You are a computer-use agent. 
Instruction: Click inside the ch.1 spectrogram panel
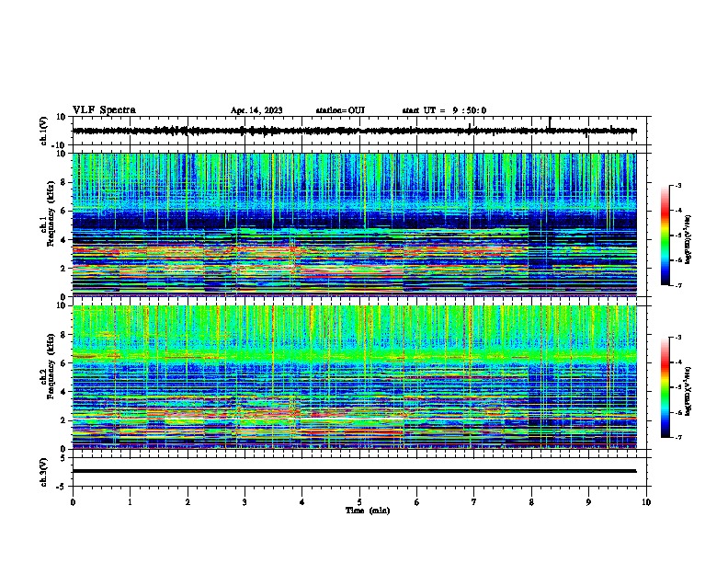(x=354, y=224)
